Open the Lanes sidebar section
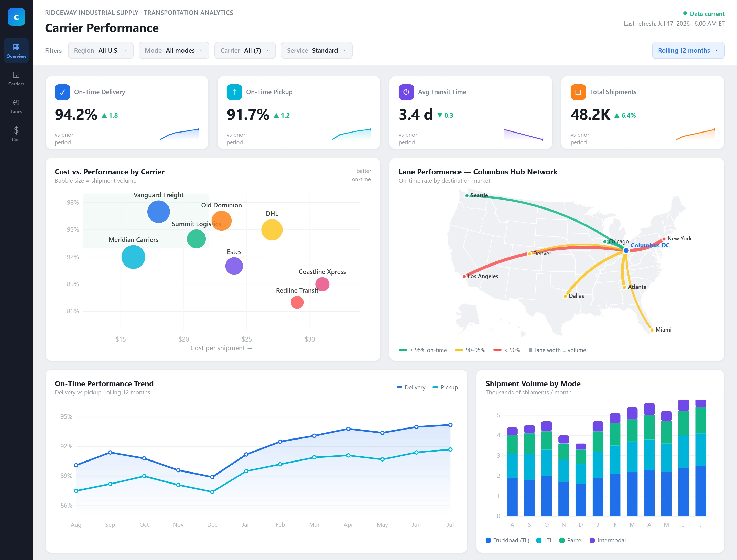 click(16, 106)
